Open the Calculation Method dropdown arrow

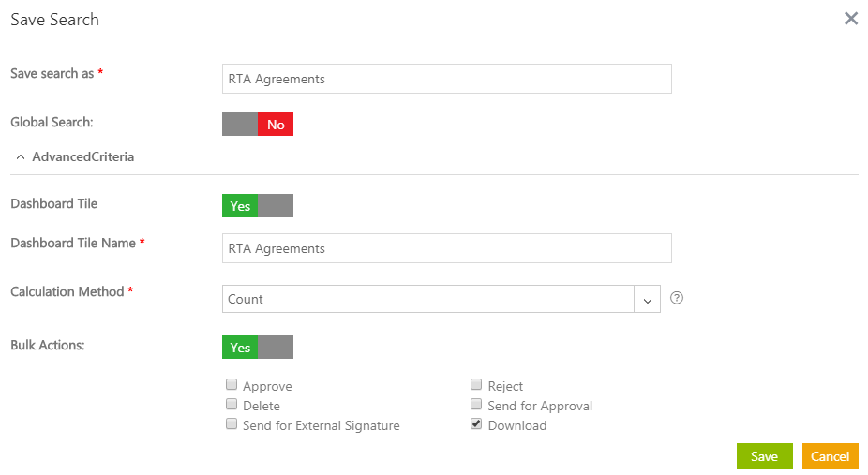(x=648, y=300)
